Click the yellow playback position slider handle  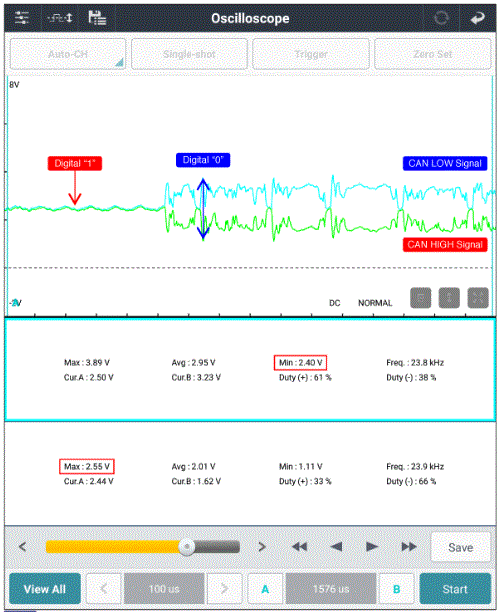pos(187,547)
